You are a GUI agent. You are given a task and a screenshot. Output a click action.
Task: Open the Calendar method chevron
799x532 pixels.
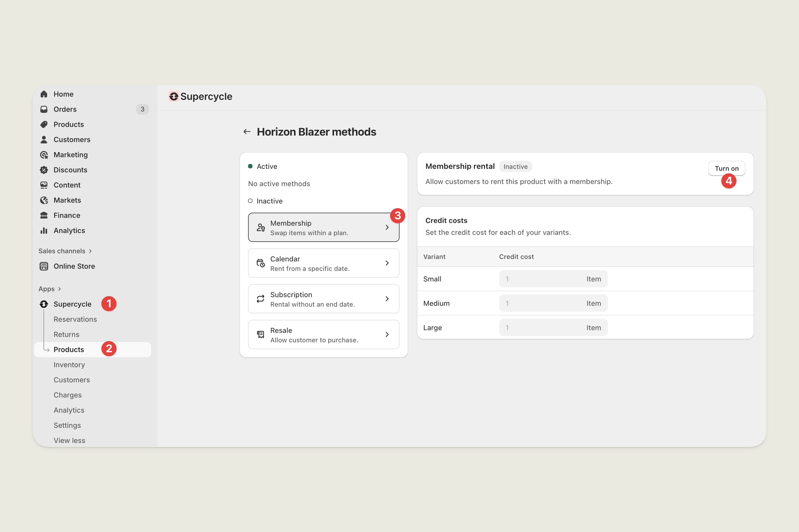point(387,263)
